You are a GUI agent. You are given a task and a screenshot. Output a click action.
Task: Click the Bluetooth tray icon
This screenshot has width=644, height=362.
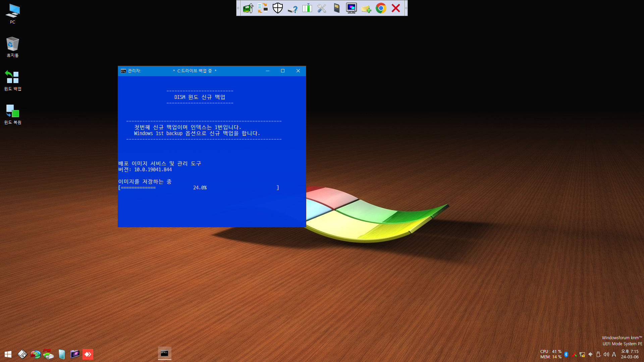click(566, 354)
